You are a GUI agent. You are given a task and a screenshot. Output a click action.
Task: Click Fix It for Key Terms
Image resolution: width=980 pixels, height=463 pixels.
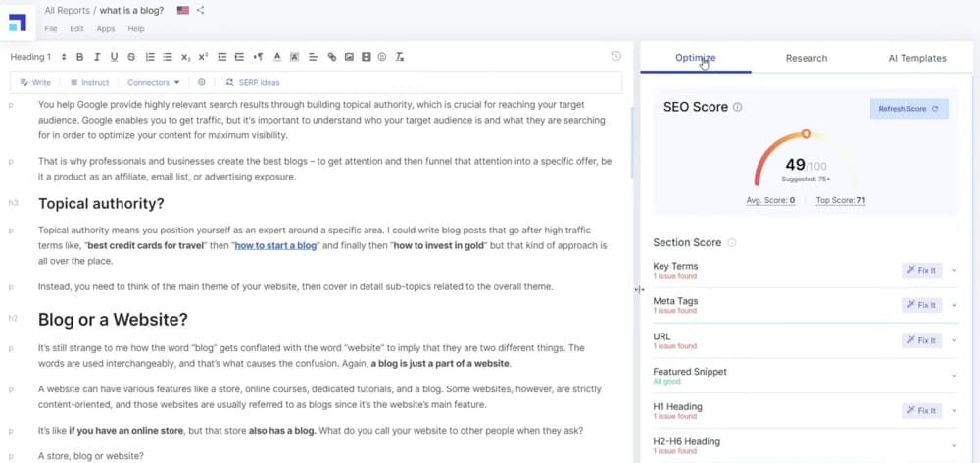(921, 271)
